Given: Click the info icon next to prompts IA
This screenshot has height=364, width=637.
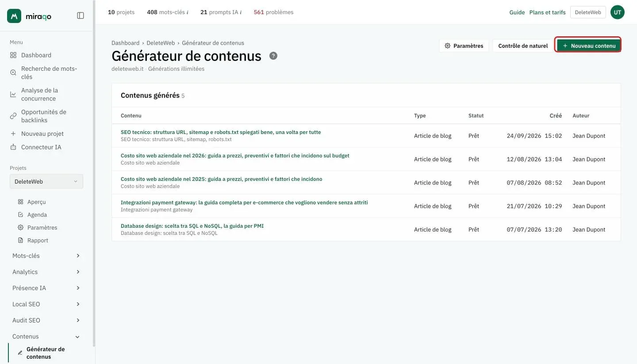Looking at the screenshot, I should click(240, 12).
